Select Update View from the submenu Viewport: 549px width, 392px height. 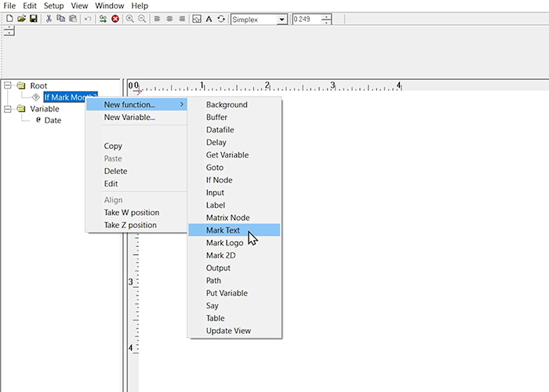coord(235,331)
